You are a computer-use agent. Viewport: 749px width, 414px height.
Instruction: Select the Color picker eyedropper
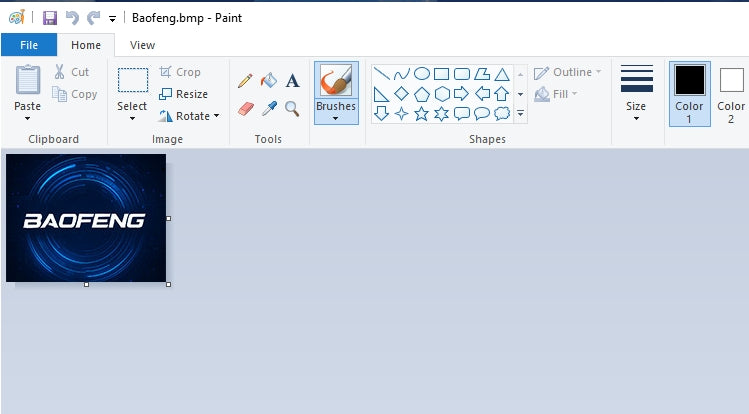tap(269, 107)
